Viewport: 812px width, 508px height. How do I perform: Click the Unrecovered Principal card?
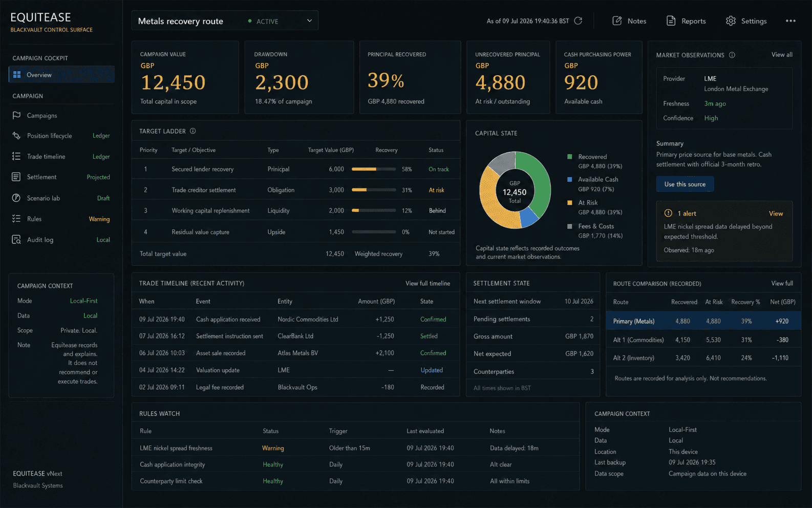coord(508,77)
